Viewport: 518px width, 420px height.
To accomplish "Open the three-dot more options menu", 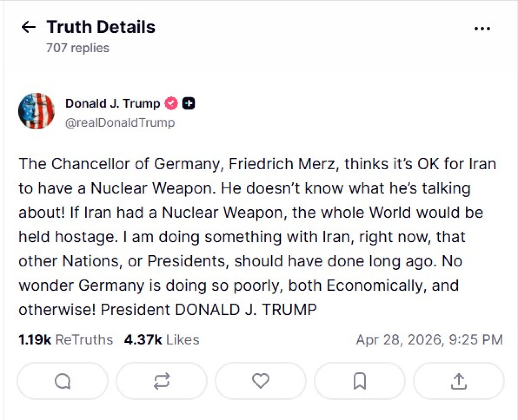I will (x=482, y=29).
